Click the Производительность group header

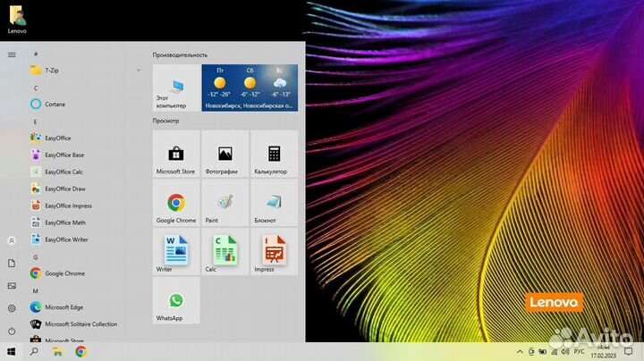point(180,55)
